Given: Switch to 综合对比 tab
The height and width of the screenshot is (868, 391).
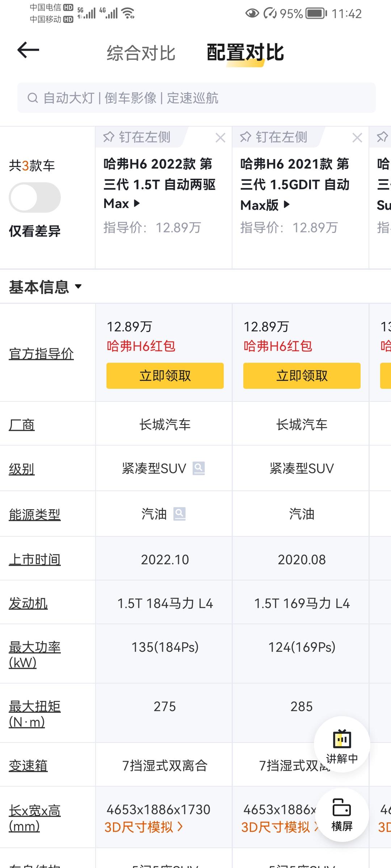Looking at the screenshot, I should click(141, 53).
